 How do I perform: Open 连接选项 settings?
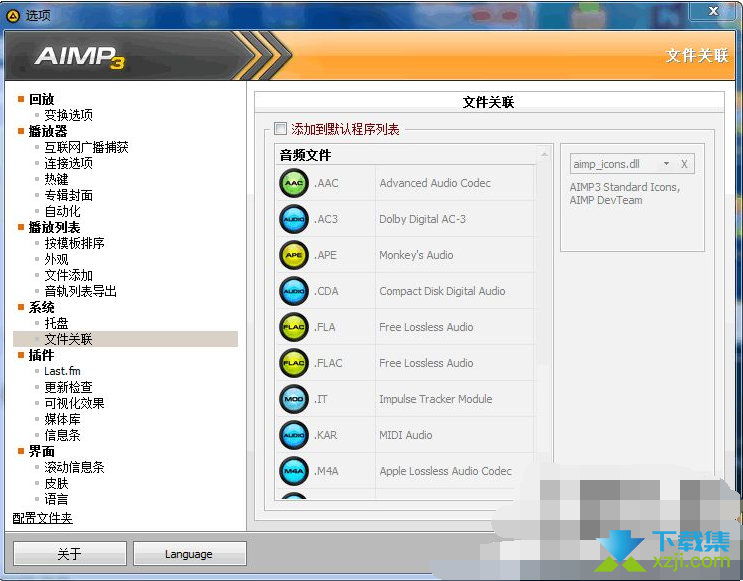point(69,163)
